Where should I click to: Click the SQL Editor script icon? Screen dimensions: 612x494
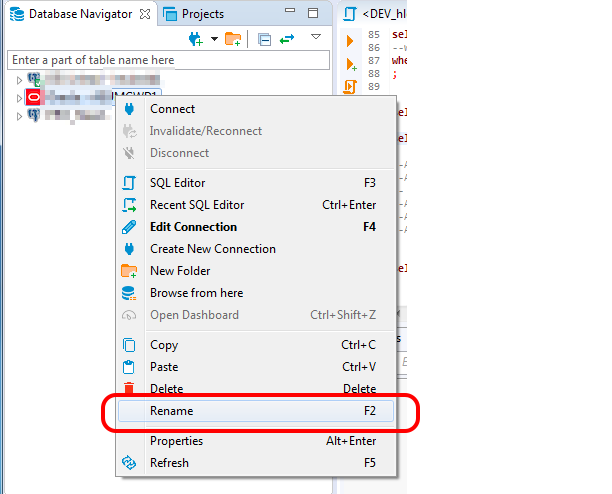(x=129, y=183)
